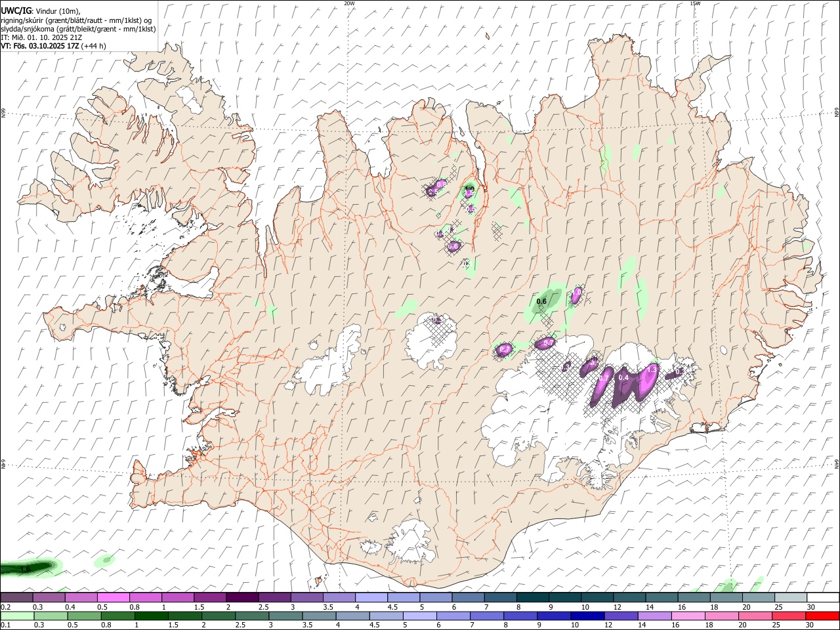The image size is (840, 630).
Task: Select the deep navy blue swatch above lower-row 10
Action: coord(587,616)
